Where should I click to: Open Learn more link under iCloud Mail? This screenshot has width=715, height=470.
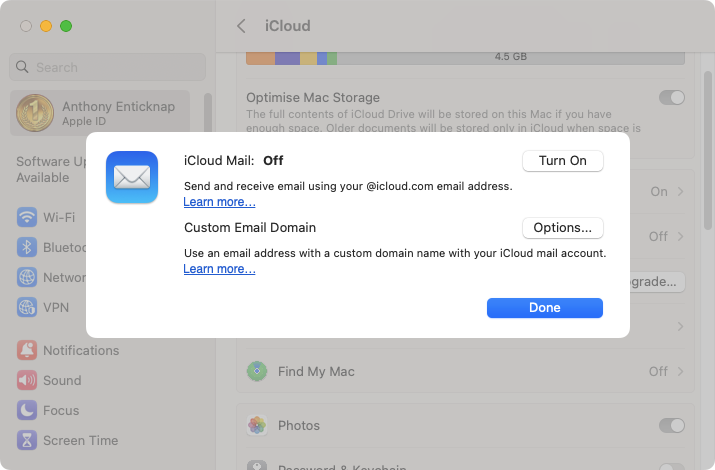pos(219,202)
